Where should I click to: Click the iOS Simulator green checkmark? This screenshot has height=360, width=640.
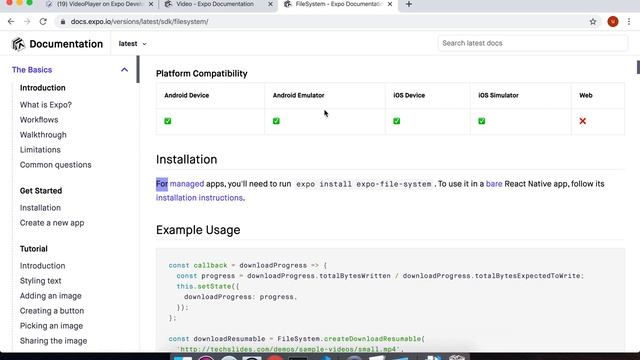coord(482,121)
